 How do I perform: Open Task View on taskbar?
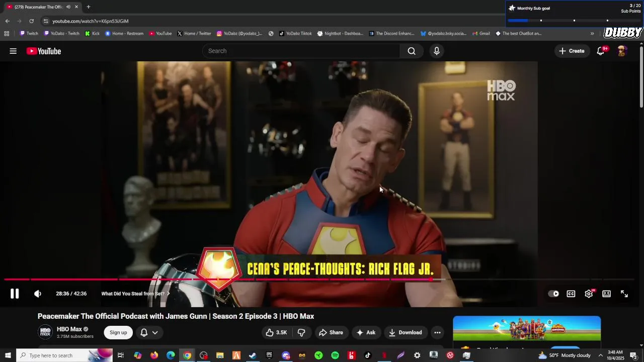coord(121,355)
